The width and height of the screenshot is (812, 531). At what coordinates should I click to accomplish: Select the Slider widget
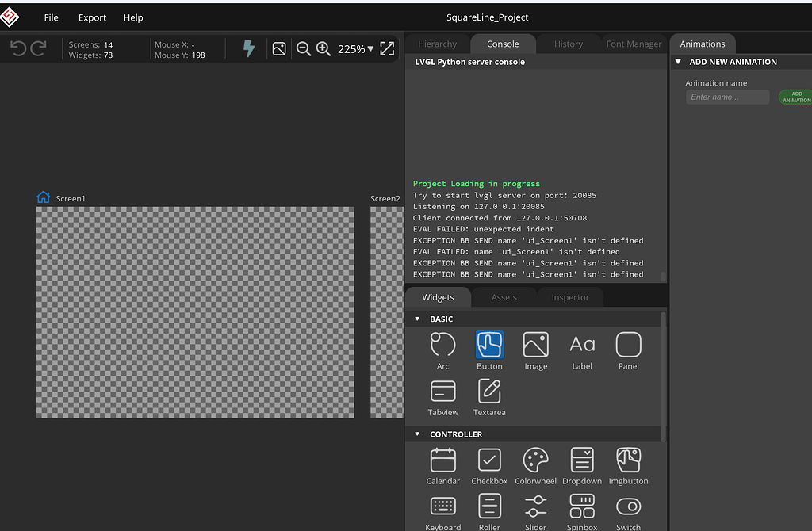pyautogui.click(x=535, y=512)
